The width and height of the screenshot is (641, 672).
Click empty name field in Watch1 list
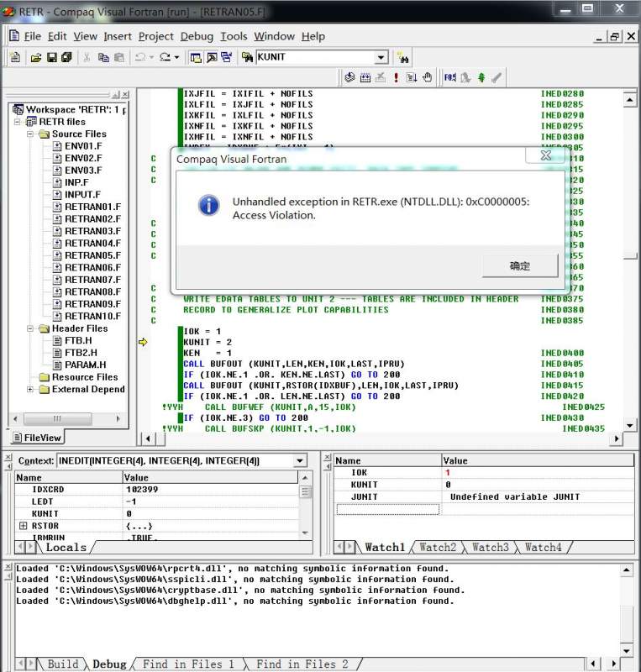(x=387, y=509)
